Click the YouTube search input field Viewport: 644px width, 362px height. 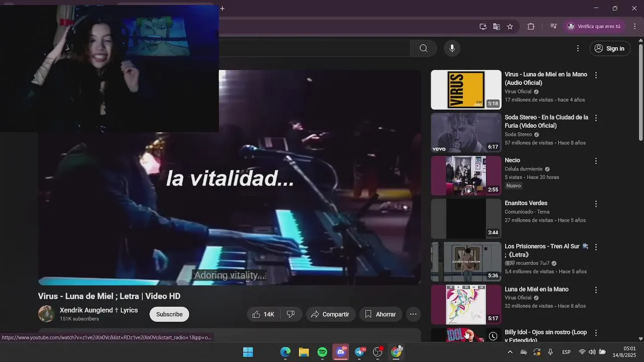pyautogui.click(x=314, y=48)
